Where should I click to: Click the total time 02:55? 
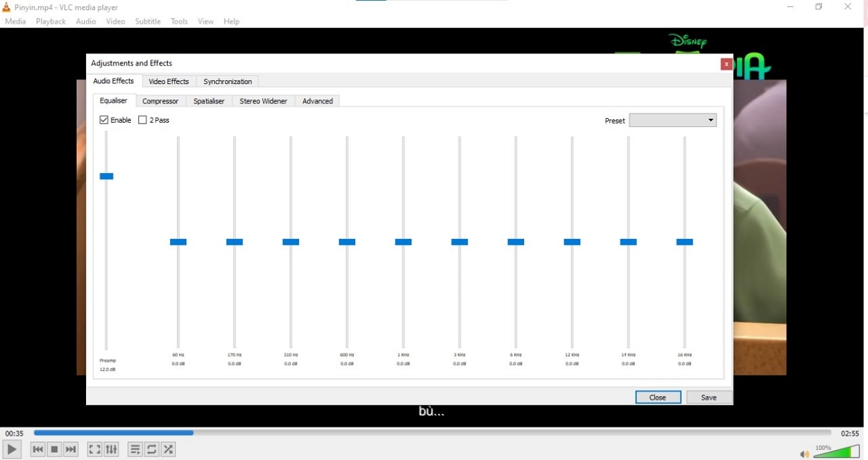(x=850, y=433)
